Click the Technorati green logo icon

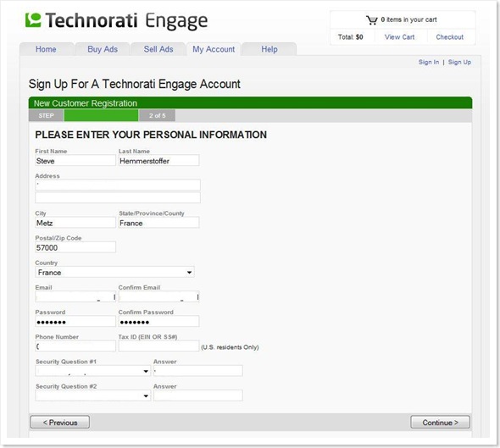[x=33, y=20]
